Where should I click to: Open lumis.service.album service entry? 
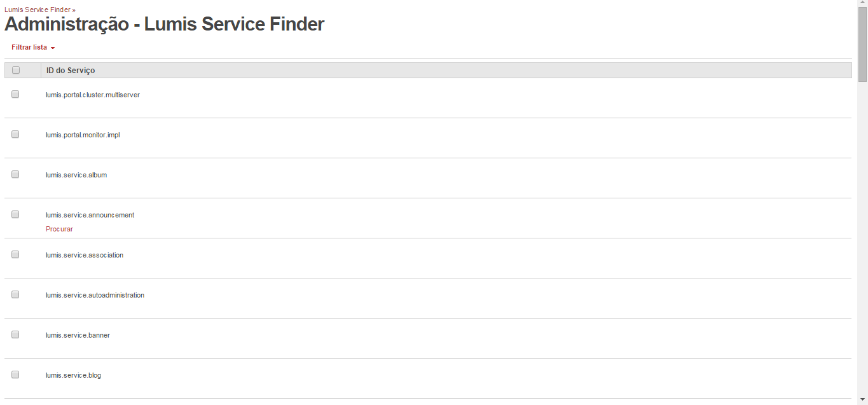(x=76, y=175)
